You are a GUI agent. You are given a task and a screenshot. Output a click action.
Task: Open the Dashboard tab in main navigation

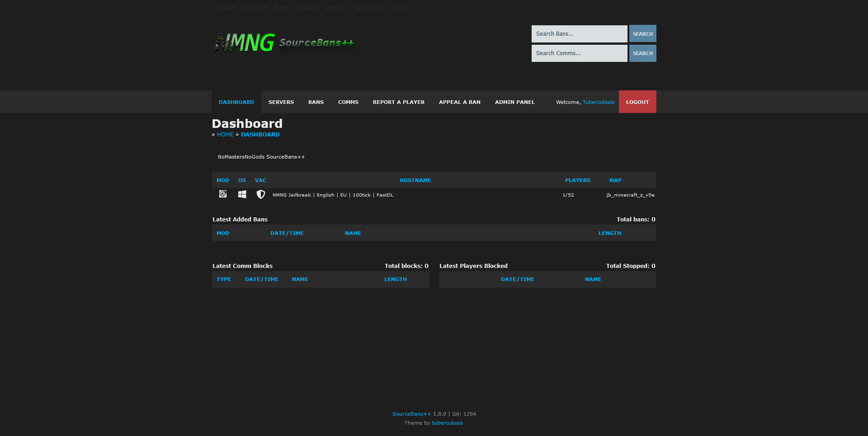click(236, 102)
